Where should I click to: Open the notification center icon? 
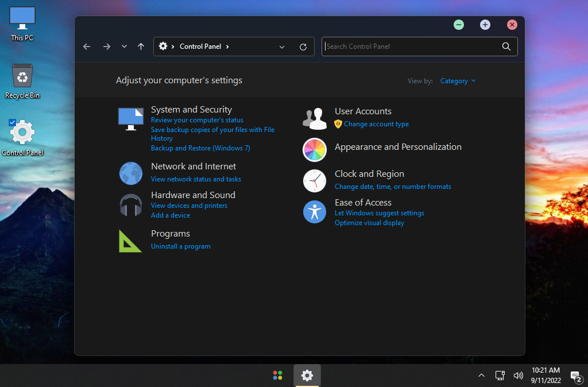click(x=576, y=376)
